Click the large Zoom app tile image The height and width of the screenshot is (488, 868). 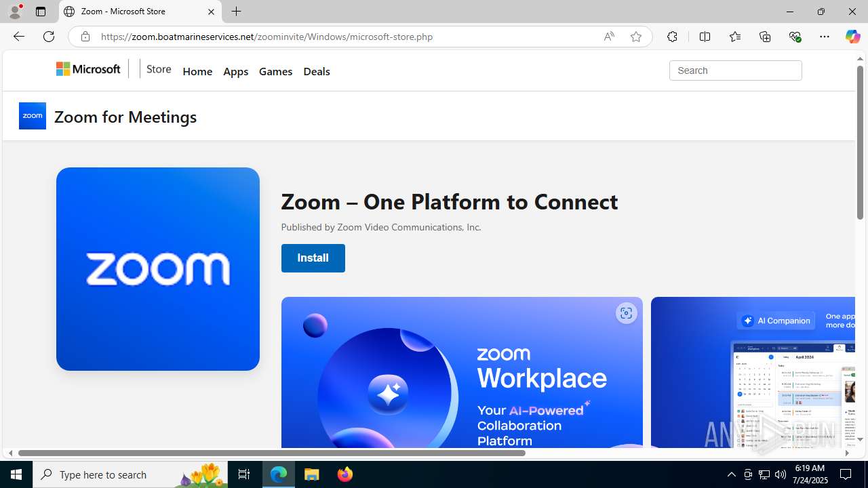pos(158,269)
